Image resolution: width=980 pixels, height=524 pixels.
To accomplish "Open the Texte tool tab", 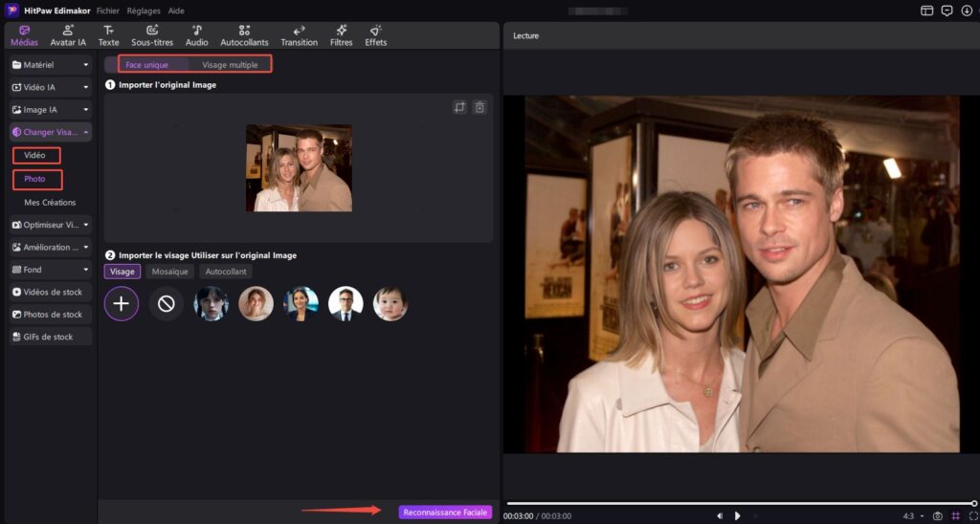I will click(109, 35).
